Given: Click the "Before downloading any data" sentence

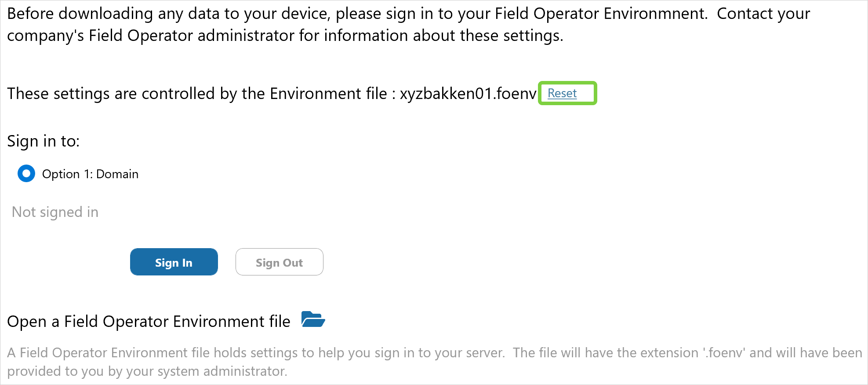Looking at the screenshot, I should click(x=167, y=14).
